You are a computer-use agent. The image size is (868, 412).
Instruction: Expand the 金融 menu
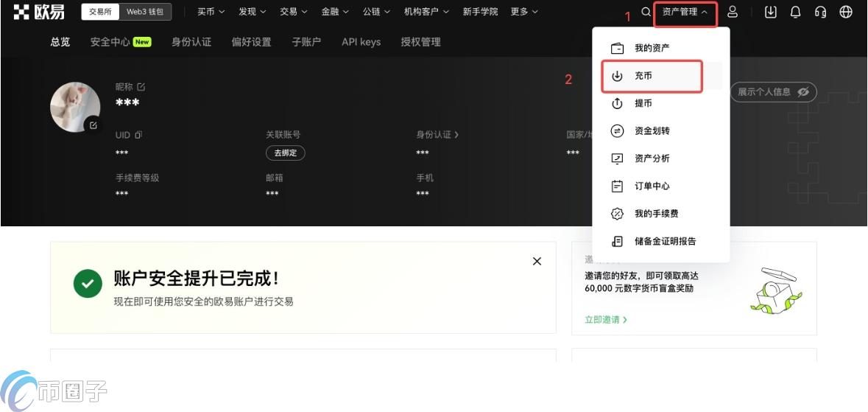coord(335,12)
